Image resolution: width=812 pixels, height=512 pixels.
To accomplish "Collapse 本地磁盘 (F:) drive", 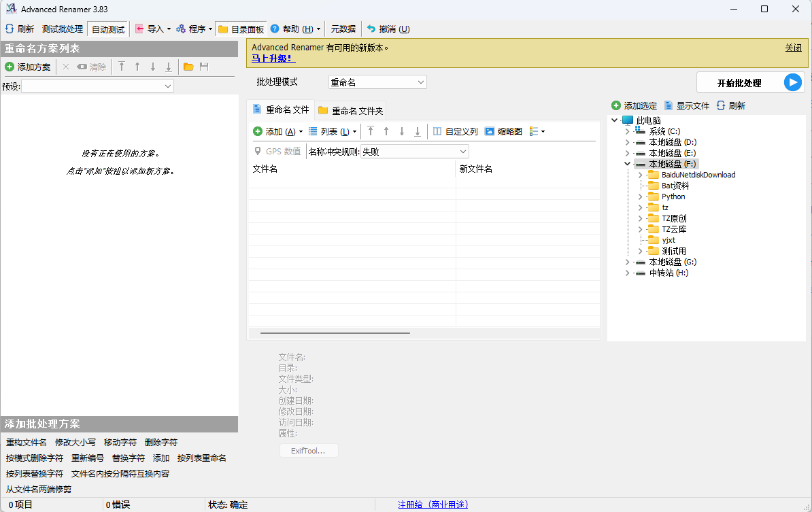I will (x=627, y=164).
